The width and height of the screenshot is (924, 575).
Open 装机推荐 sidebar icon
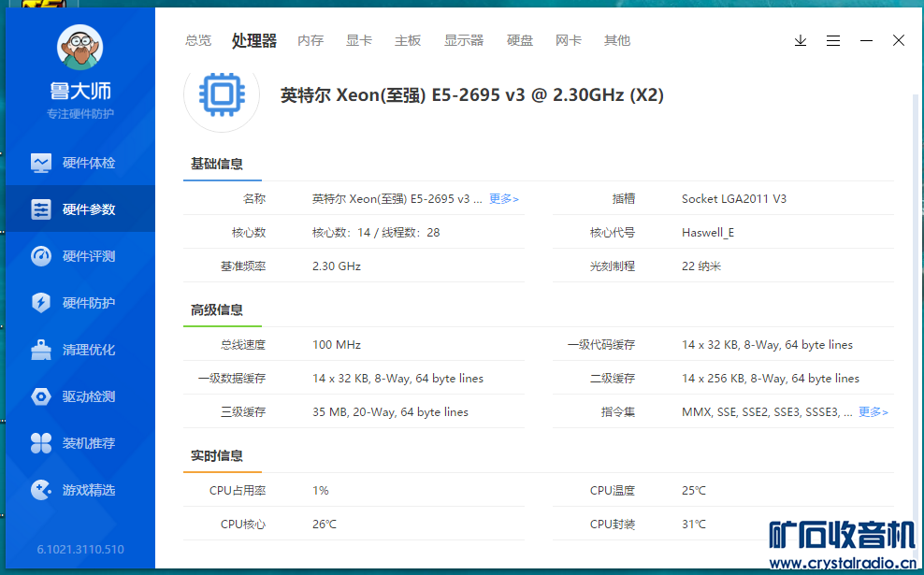click(x=41, y=443)
